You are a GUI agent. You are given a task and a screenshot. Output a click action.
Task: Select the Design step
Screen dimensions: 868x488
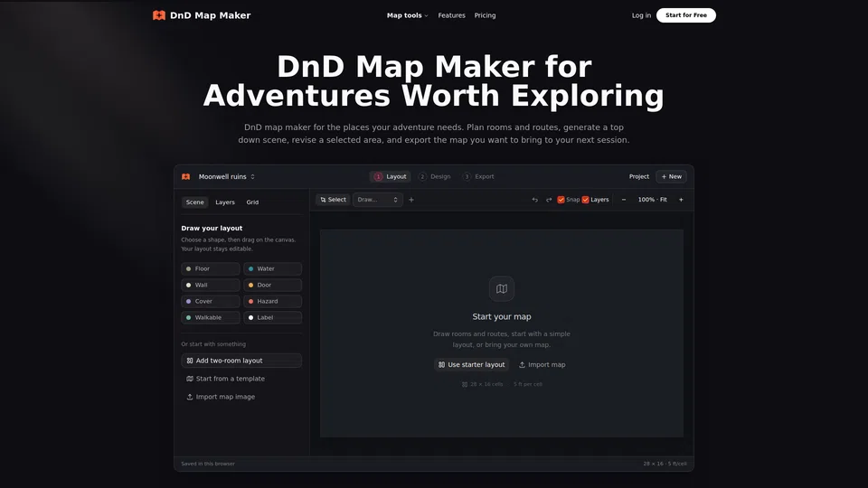[435, 176]
